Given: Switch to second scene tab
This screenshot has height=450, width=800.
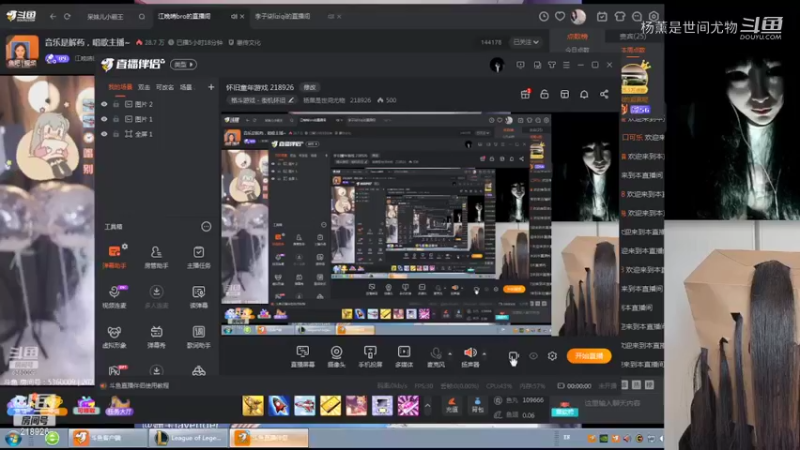Looking at the screenshot, I should point(144,87).
